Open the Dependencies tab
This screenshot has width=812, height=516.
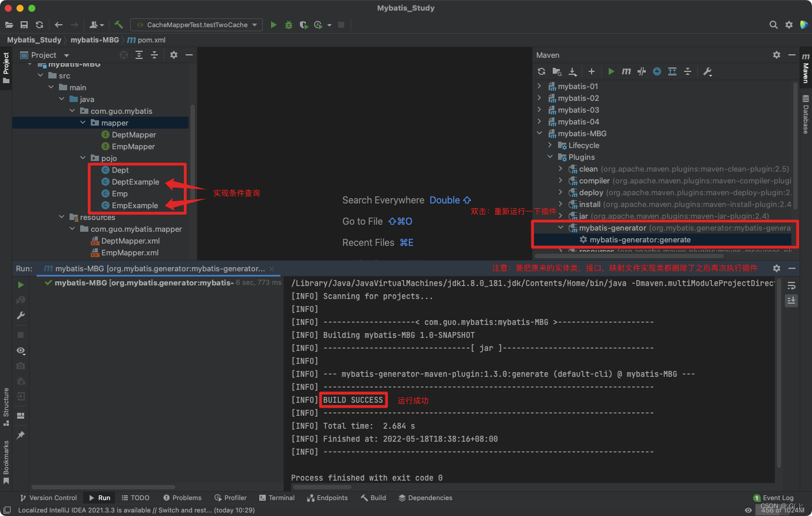425,498
